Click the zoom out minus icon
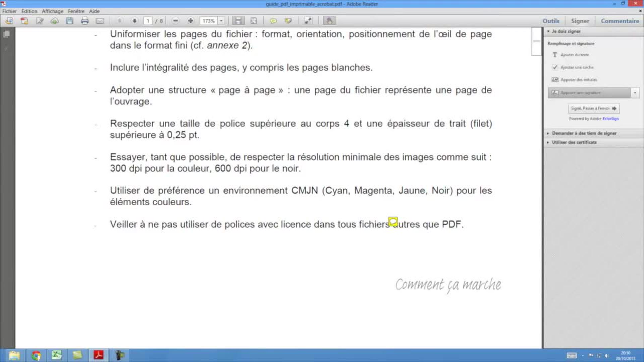This screenshot has height=362, width=644. pyautogui.click(x=175, y=20)
